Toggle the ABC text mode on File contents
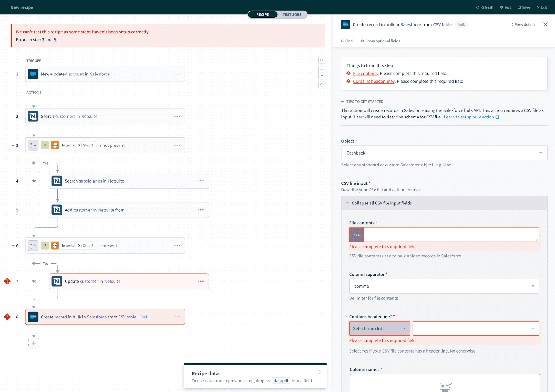Viewport: 555px width, 392px height. (x=356, y=235)
